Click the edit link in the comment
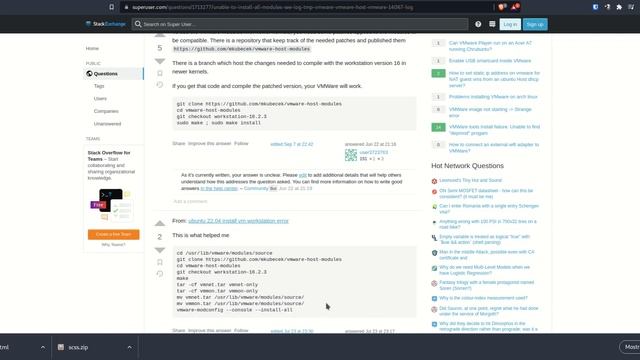The width and height of the screenshot is (640, 360). coord(302,175)
